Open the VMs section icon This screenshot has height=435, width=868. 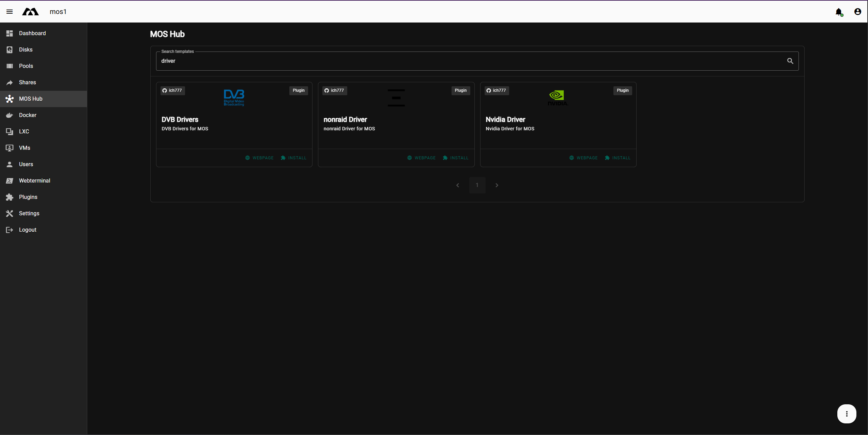[10, 148]
